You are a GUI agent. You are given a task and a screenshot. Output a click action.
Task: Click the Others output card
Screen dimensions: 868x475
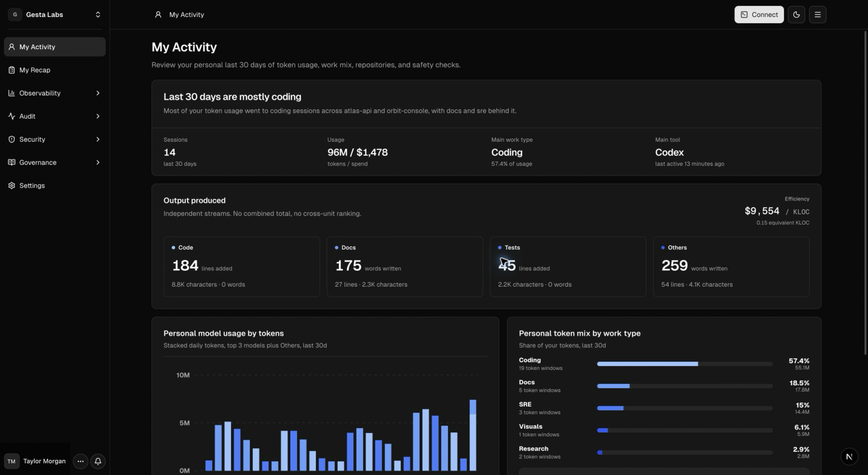pos(731,266)
